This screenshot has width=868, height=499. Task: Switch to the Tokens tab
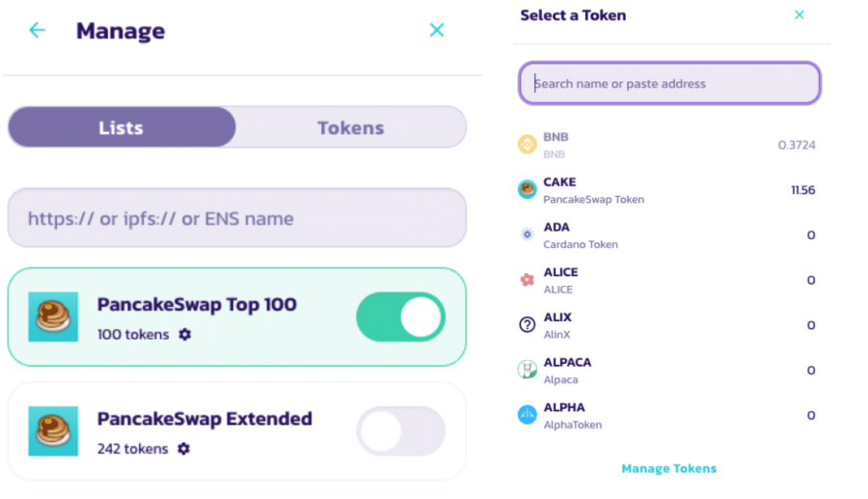pos(350,127)
